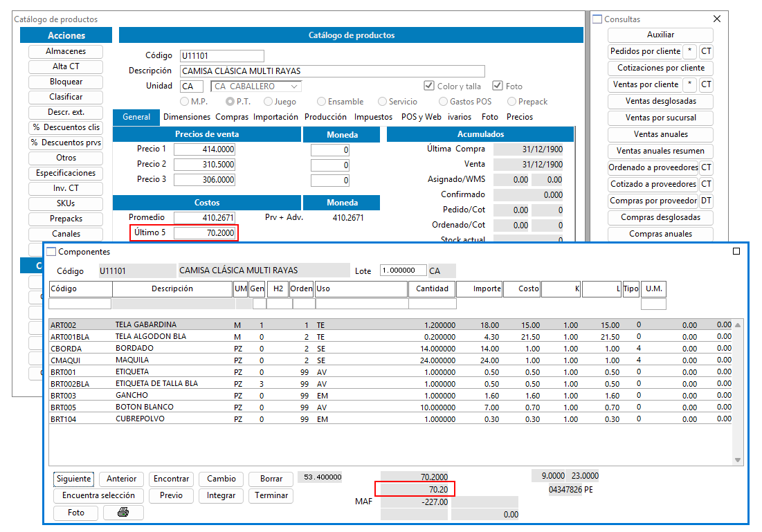The width and height of the screenshot is (762, 532).
Task: Select the Servicio radio button
Action: [x=383, y=102]
